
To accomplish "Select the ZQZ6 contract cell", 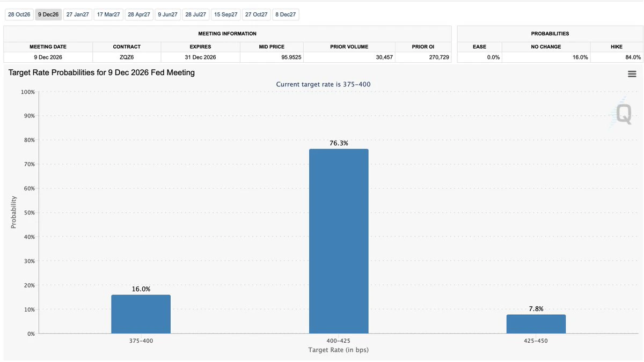I will (x=127, y=57).
